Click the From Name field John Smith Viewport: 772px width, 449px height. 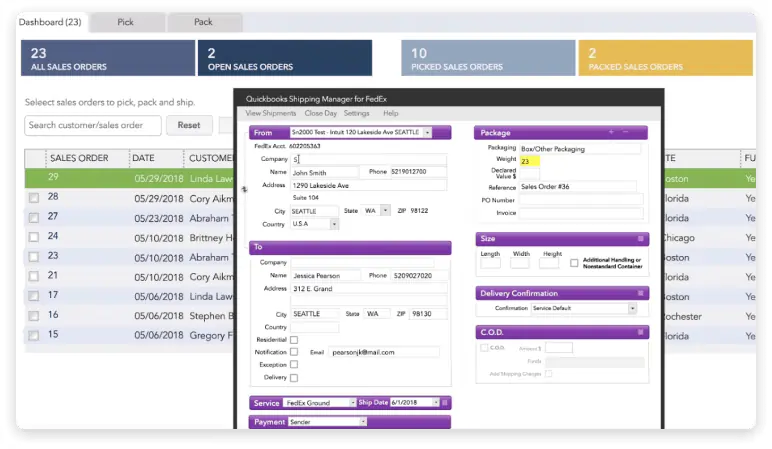point(324,172)
